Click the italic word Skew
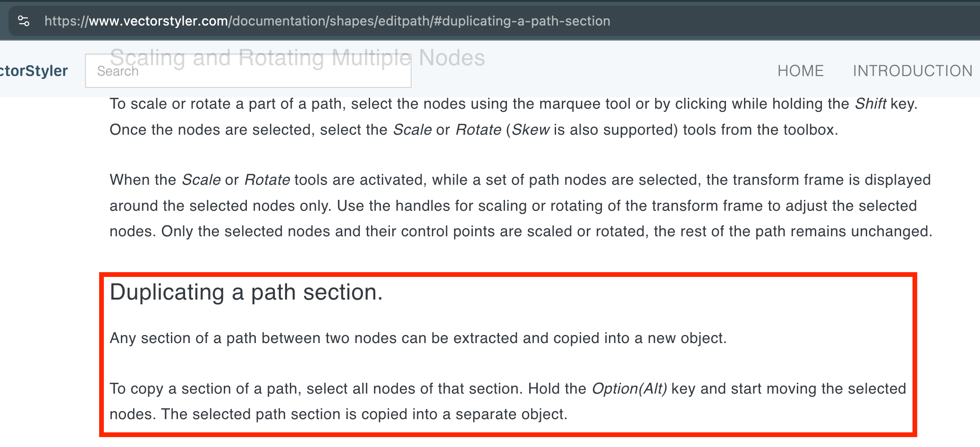This screenshot has width=980, height=447. [530, 129]
